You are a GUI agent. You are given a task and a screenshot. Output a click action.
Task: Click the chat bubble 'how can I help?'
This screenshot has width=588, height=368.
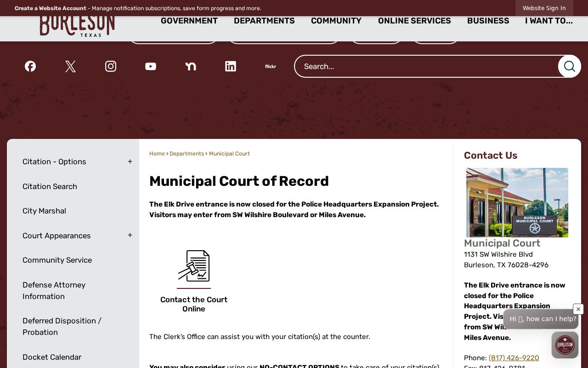541,319
